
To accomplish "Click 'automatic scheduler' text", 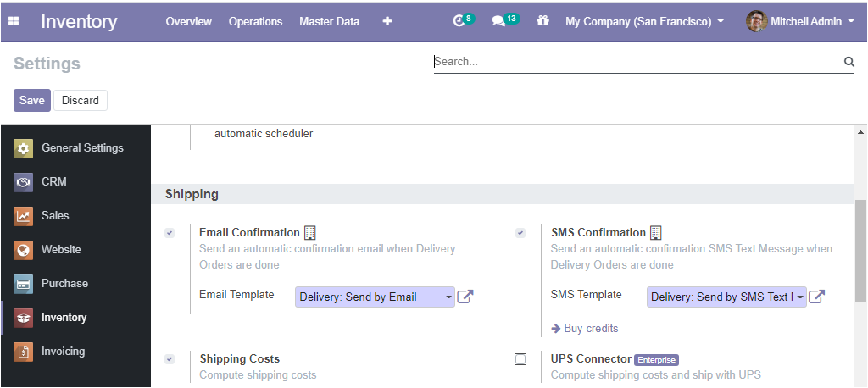I will click(264, 134).
